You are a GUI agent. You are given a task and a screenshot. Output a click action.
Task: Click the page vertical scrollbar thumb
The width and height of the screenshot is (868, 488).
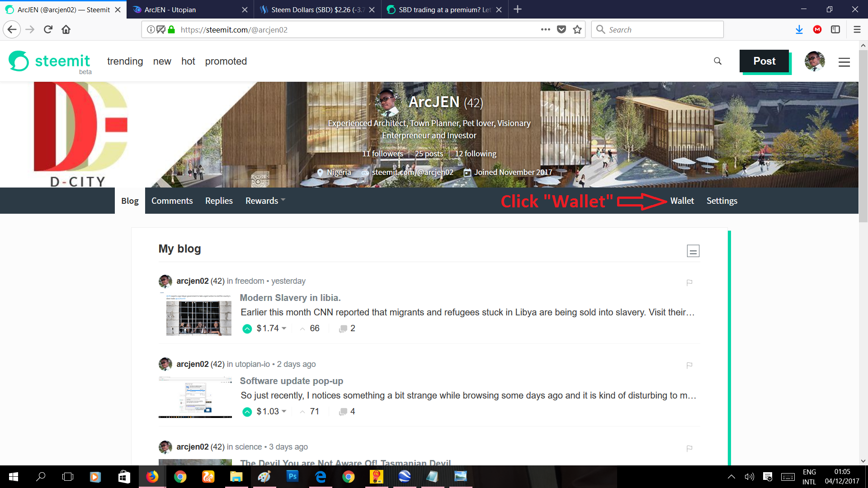pos(863,136)
